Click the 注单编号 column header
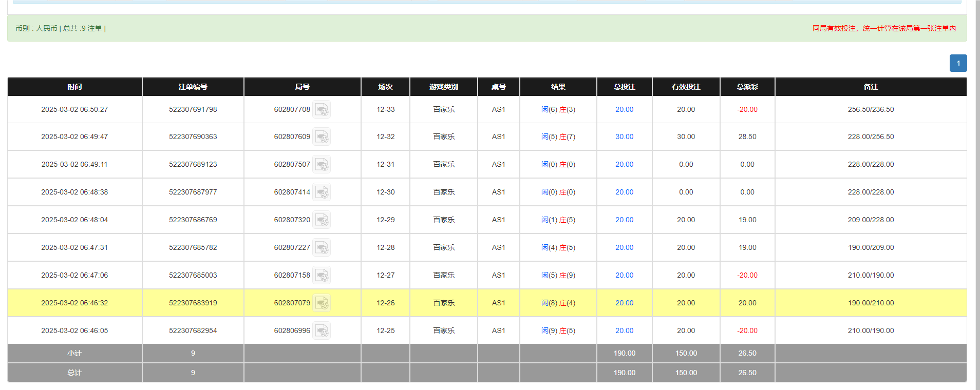 tap(193, 87)
